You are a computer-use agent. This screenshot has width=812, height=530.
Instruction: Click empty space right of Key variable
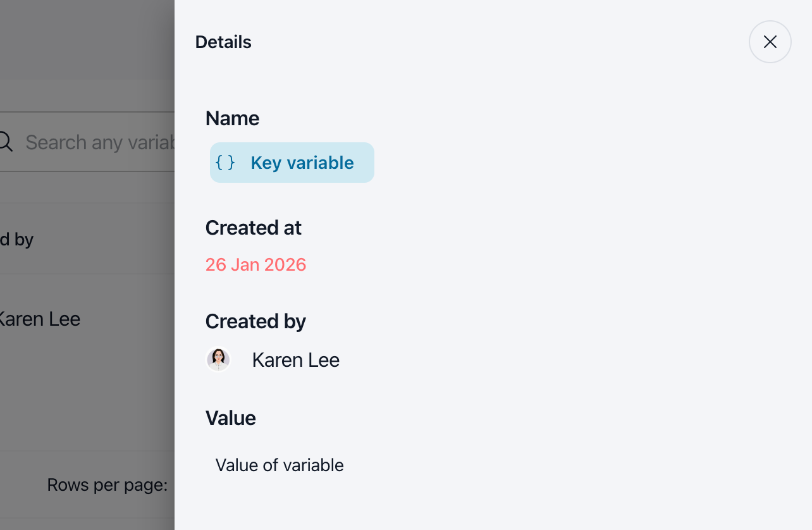569,163
